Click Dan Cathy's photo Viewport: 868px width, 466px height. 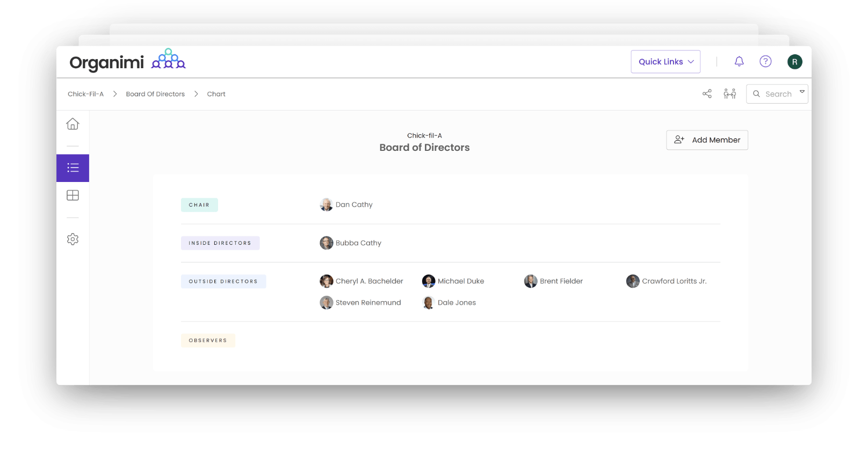point(326,205)
